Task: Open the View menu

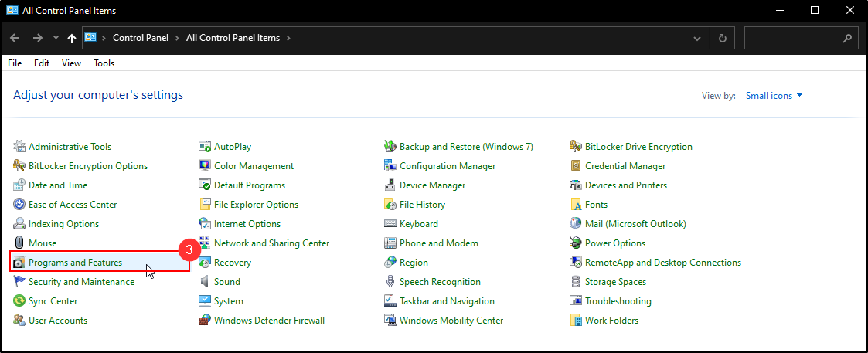Action: coord(71,63)
